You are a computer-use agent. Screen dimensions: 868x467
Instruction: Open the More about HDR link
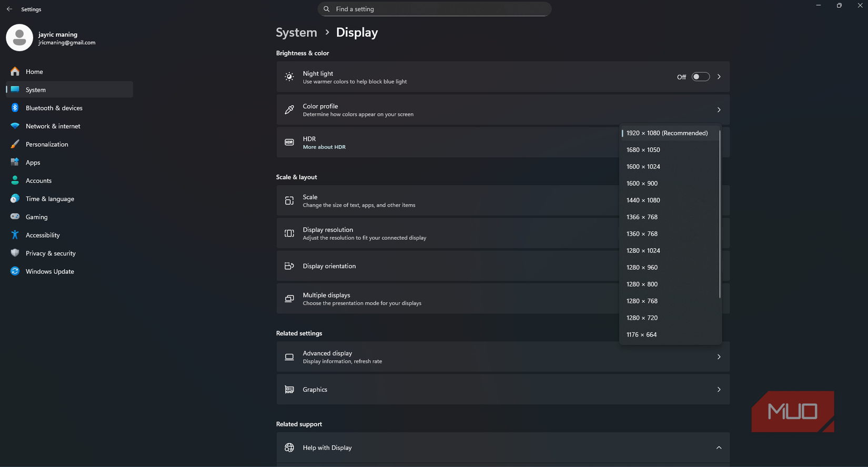tap(324, 147)
